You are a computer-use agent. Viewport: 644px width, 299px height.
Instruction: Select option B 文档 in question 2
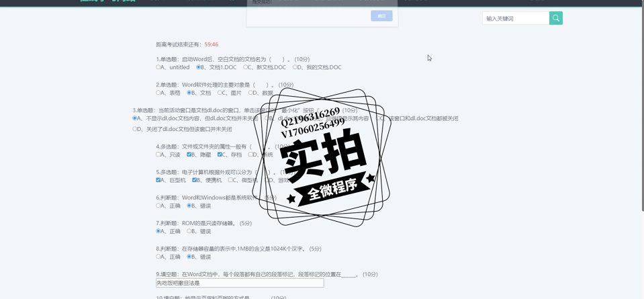pos(189,93)
